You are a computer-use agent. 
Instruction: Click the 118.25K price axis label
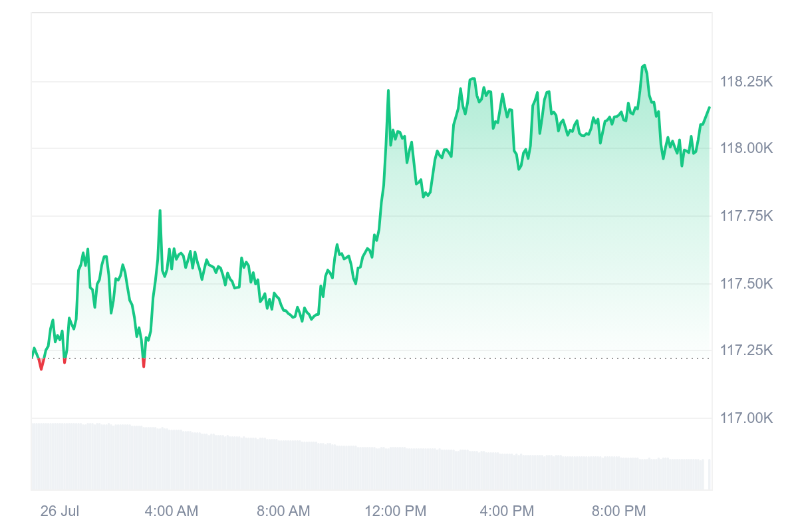pyautogui.click(x=746, y=82)
